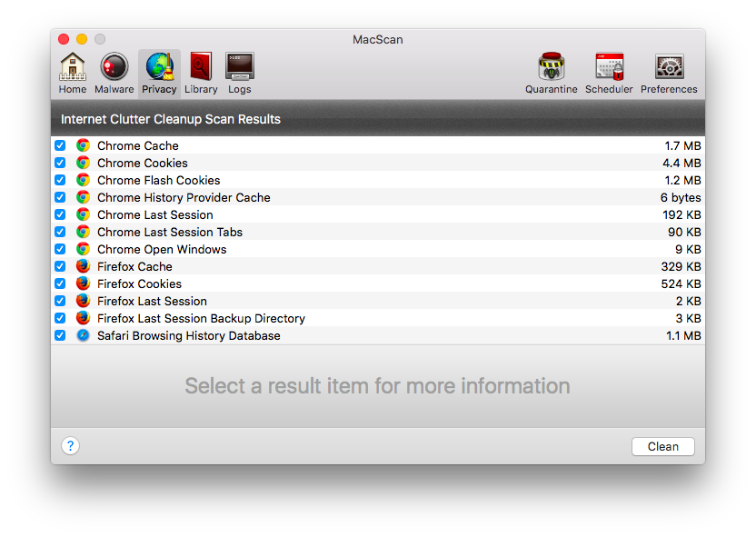The width and height of the screenshot is (756, 537).
Task: Select the 'Chrome Flash Cookies' result text
Action: (159, 180)
